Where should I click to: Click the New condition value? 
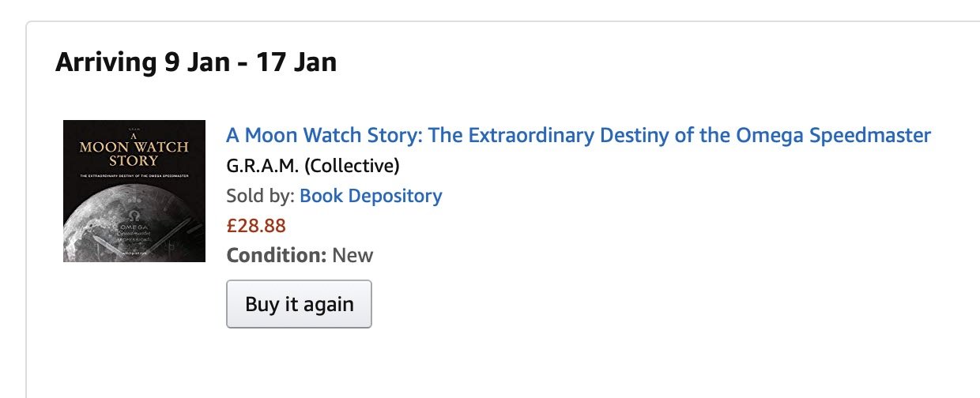coord(352,255)
